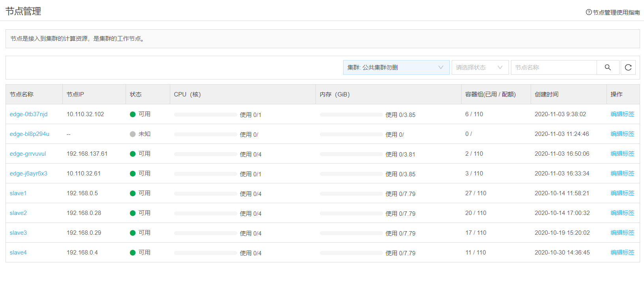Image resolution: width=644 pixels, height=281 pixels.
Task: Open the 请选择状态 status filter dropdown
Action: (479, 68)
